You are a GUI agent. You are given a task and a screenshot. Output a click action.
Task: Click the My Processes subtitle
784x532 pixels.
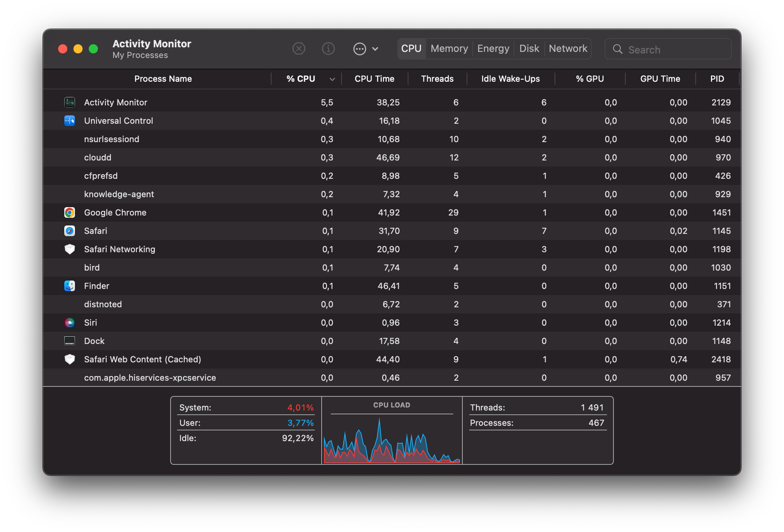[140, 55]
